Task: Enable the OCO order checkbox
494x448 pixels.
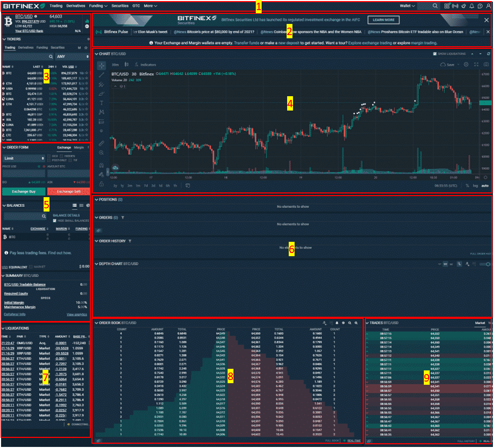Action: (49, 156)
